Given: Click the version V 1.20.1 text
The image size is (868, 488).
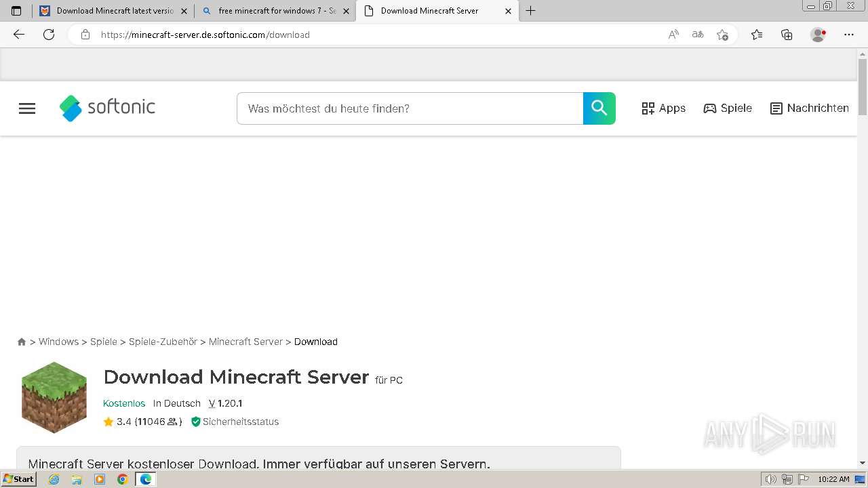Looking at the screenshot, I should [225, 403].
